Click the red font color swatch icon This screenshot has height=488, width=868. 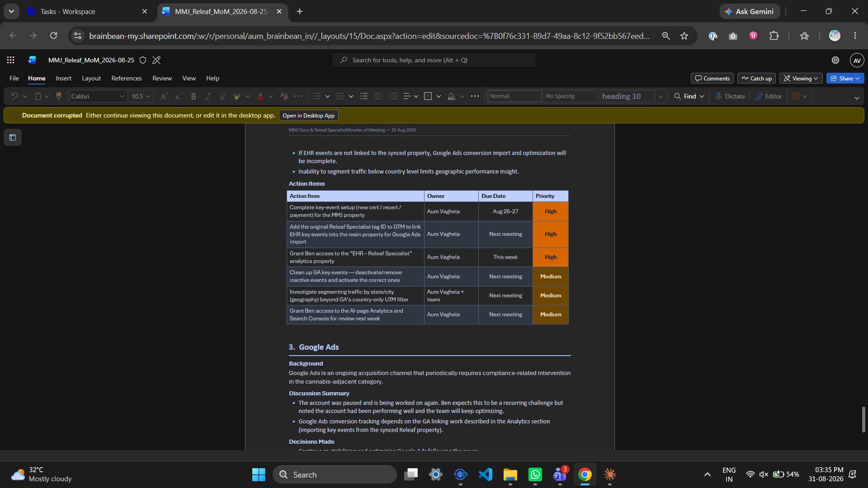coord(260,96)
